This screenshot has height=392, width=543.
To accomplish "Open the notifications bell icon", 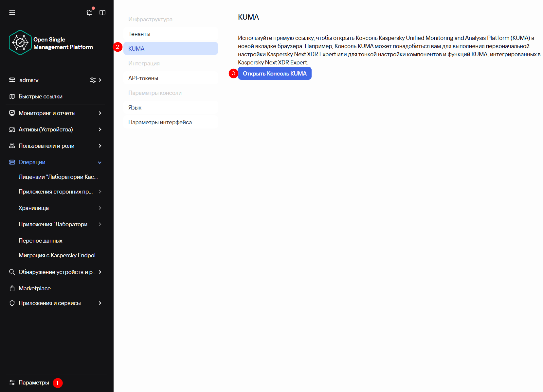I will point(89,12).
